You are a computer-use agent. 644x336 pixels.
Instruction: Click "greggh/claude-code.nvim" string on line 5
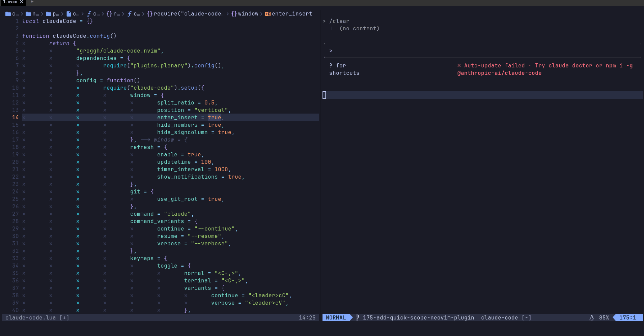pos(118,51)
